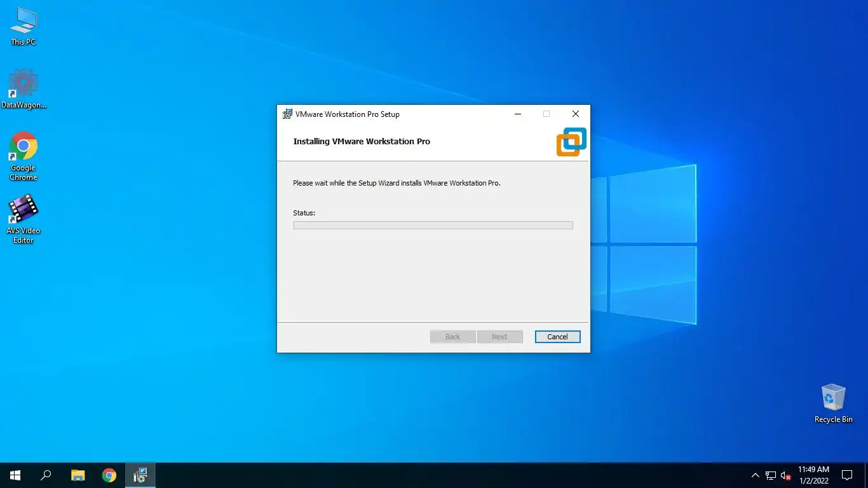Show hidden system tray icons

coord(756,475)
